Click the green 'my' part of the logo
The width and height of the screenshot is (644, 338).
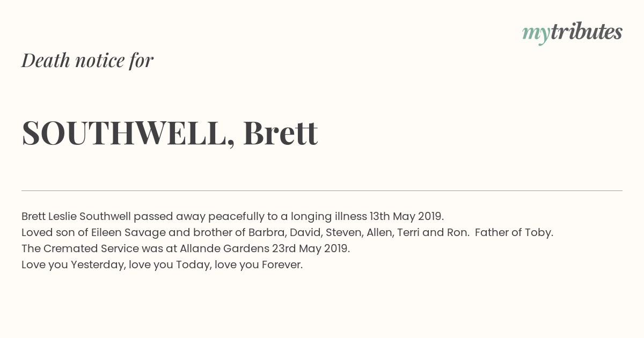536,35
